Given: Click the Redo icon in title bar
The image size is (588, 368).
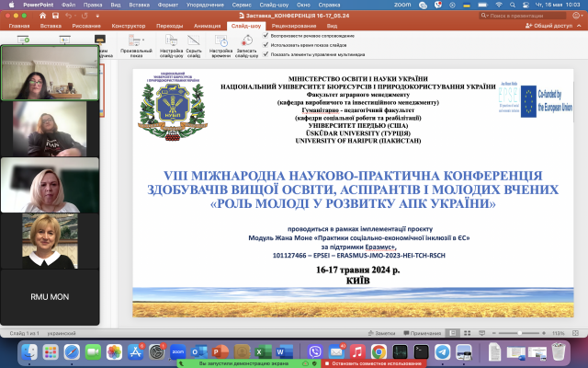Looking at the screenshot, I should pos(85,16).
